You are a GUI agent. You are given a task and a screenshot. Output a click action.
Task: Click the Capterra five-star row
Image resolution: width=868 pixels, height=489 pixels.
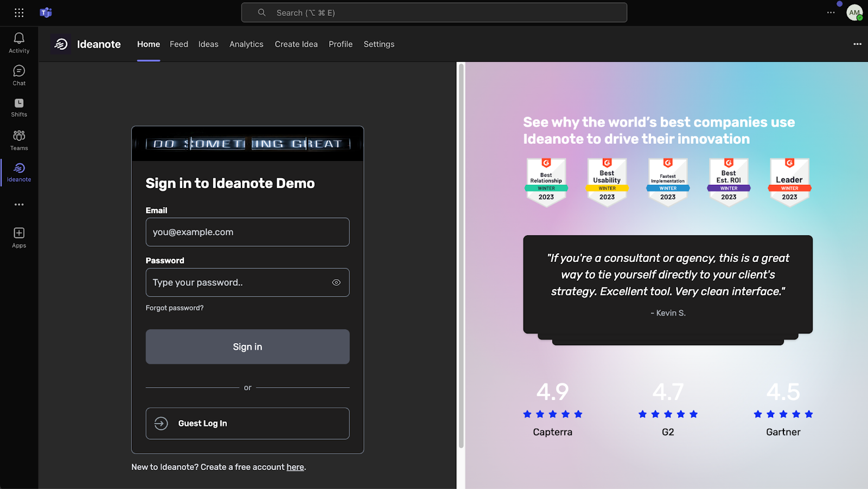coord(553,414)
